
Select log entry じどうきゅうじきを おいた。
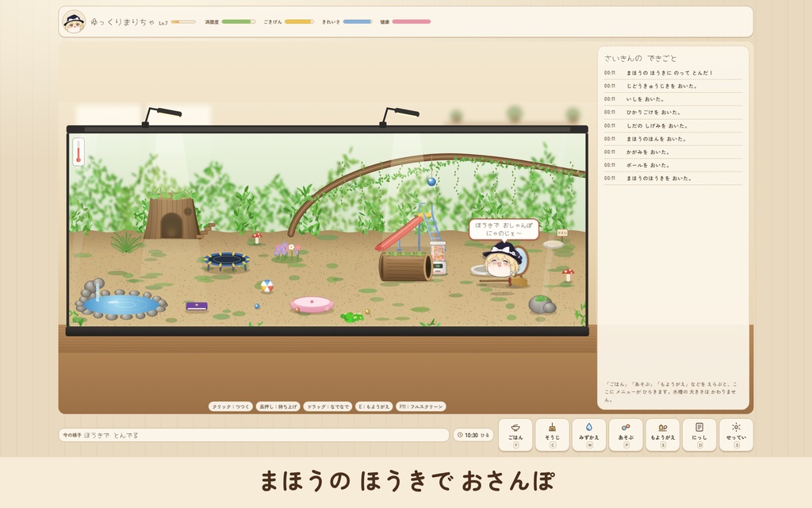point(672,86)
